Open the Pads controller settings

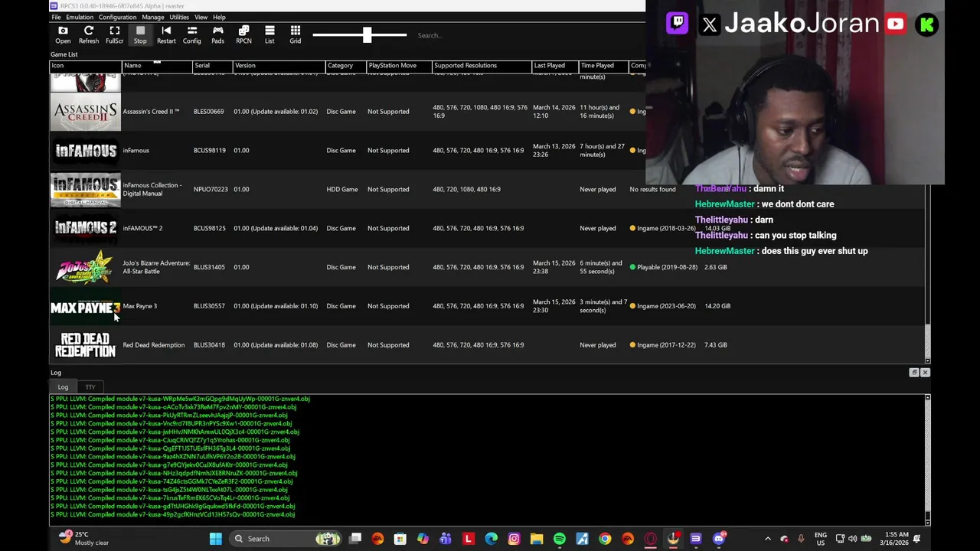pyautogui.click(x=217, y=34)
